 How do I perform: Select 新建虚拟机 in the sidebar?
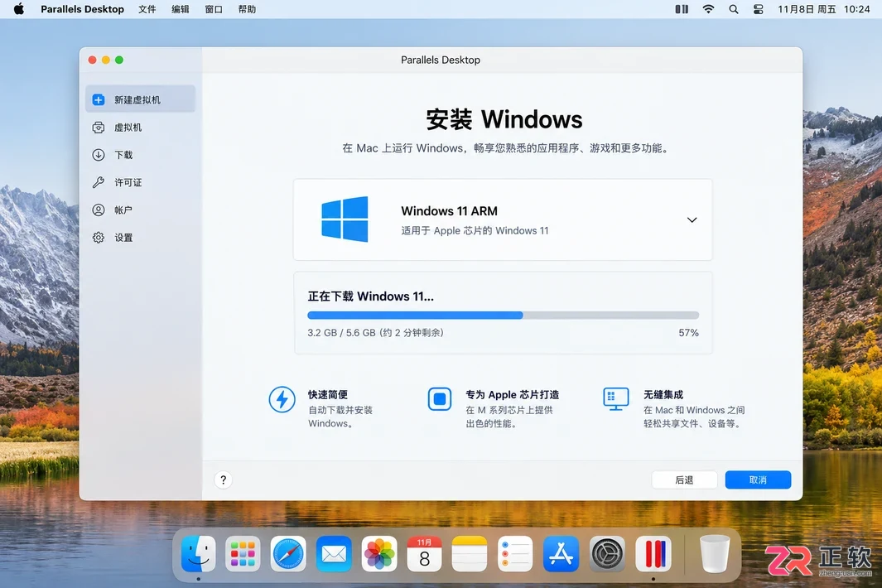click(140, 99)
